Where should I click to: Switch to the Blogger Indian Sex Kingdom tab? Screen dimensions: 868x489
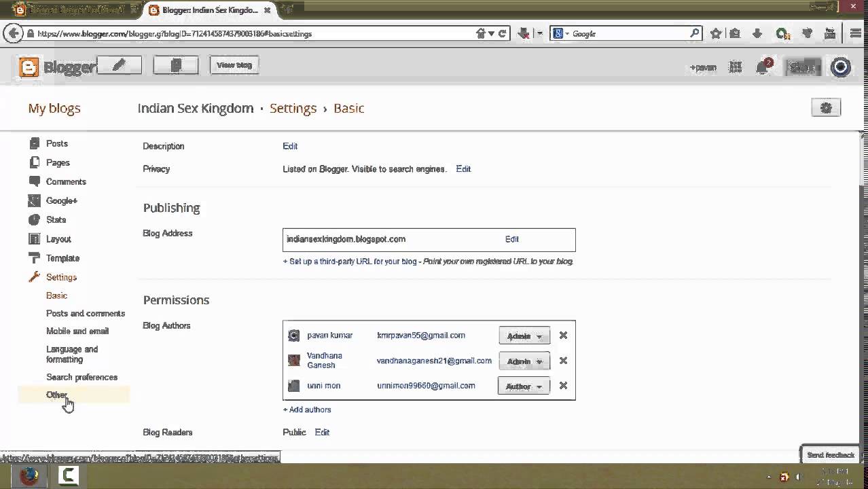pos(210,10)
